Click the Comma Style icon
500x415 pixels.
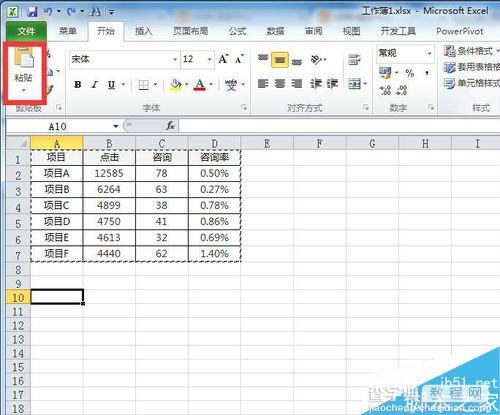pos(427,73)
